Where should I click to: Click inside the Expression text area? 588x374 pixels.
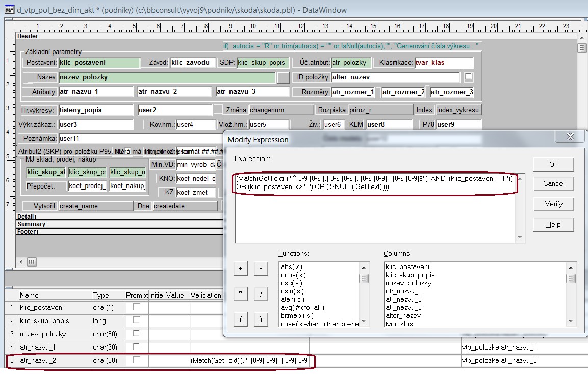375,208
